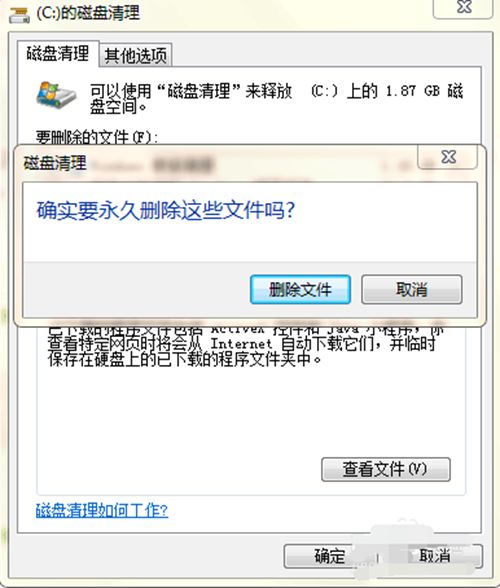The image size is (500, 588).
Task: Click the 要删除的文件(F): label
Action: click(97, 137)
